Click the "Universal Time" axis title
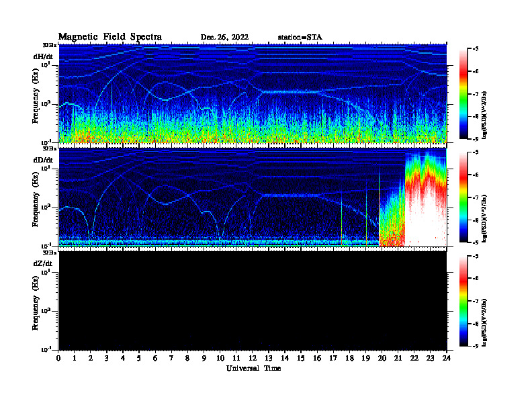 tap(253, 368)
